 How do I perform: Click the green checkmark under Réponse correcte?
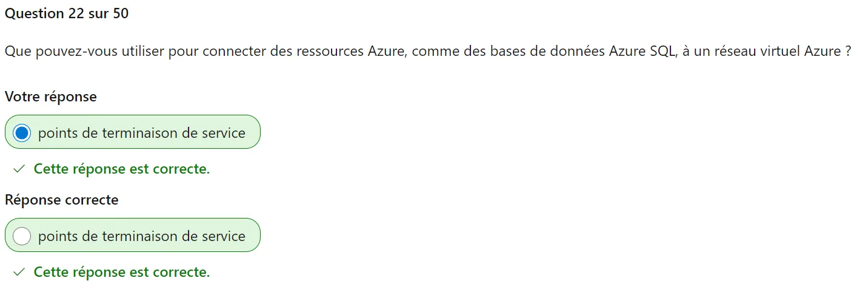(x=19, y=273)
